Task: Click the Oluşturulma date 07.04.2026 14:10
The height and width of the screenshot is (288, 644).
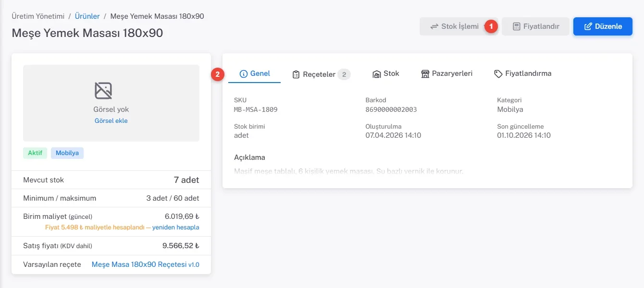Action: point(394,135)
